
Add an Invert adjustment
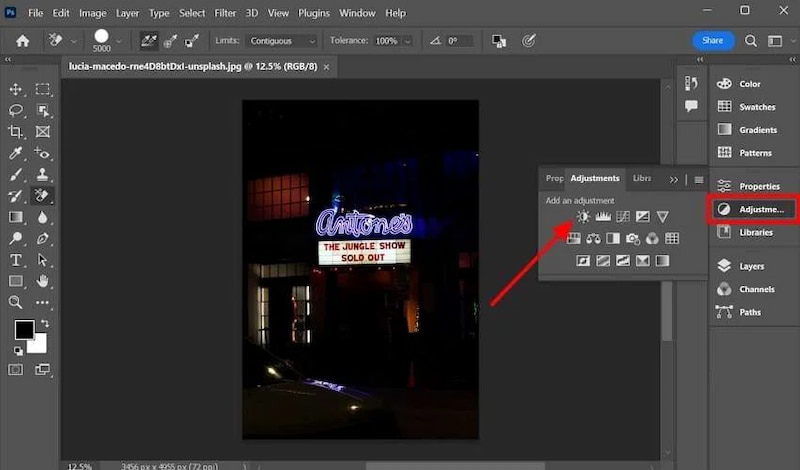pyautogui.click(x=583, y=261)
